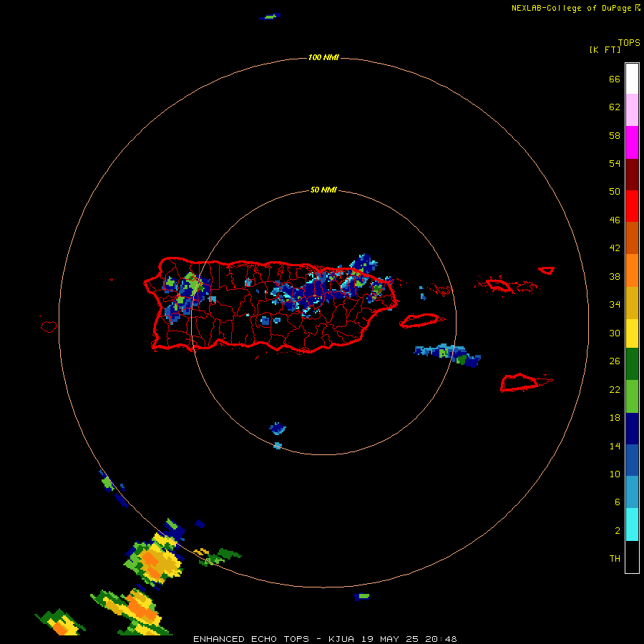
Task: Click the ENHANCED ECHO TOPS caption
Action: click(x=251, y=639)
